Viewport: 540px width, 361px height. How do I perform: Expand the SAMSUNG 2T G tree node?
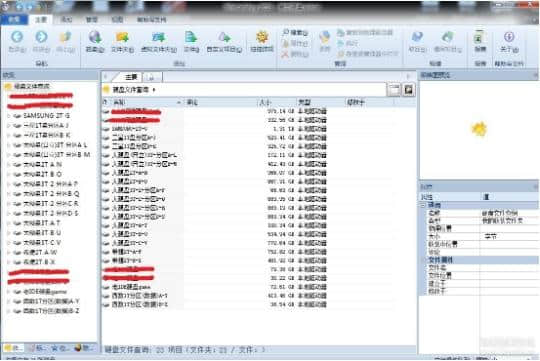coord(9,116)
